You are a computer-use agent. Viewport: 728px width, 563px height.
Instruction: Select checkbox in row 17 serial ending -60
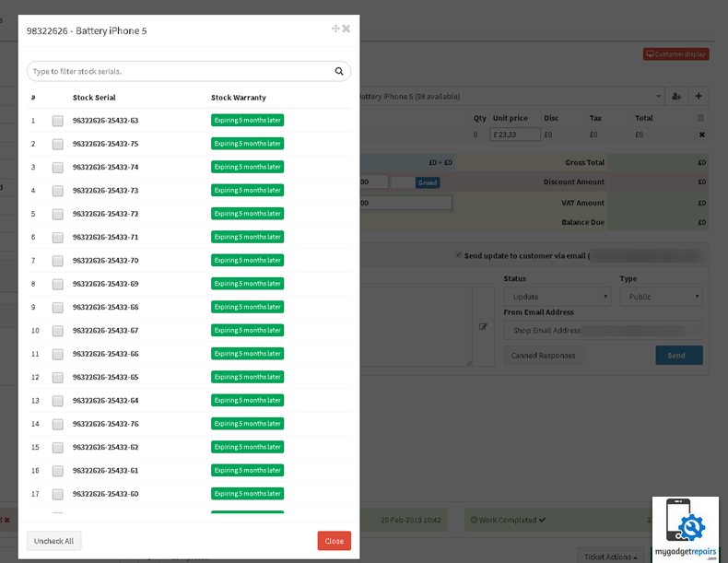[x=57, y=494]
